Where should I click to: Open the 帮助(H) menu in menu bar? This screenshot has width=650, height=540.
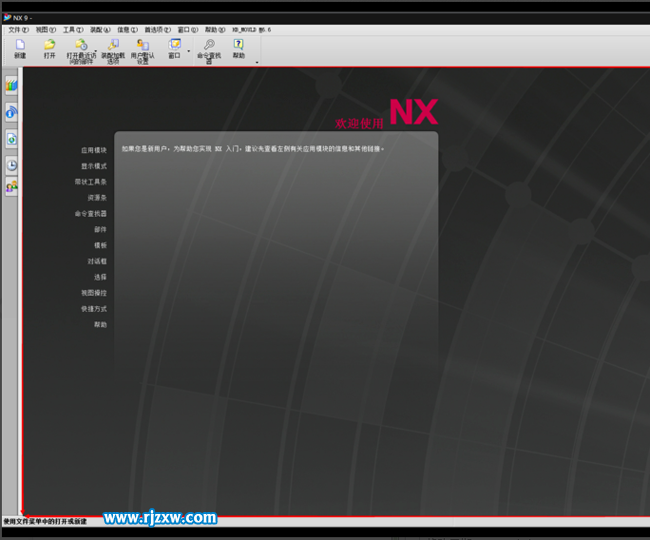click(215, 30)
